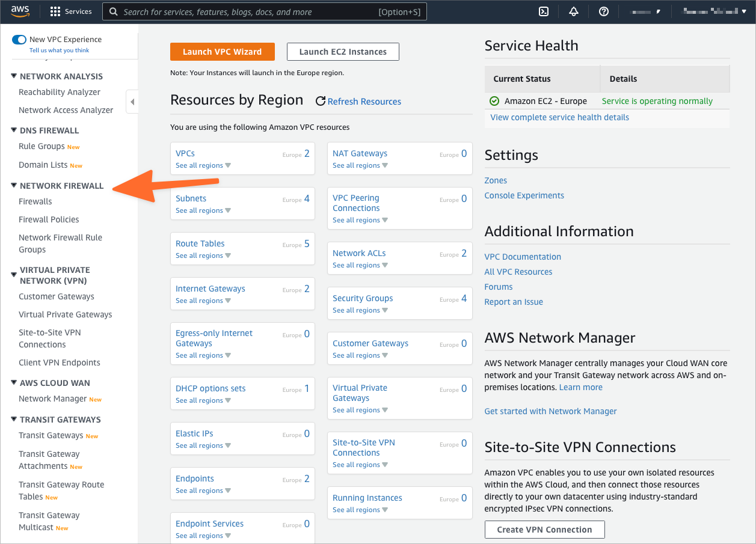
Task: Collapse the DNS FIREWALL section
Action: (x=14, y=130)
